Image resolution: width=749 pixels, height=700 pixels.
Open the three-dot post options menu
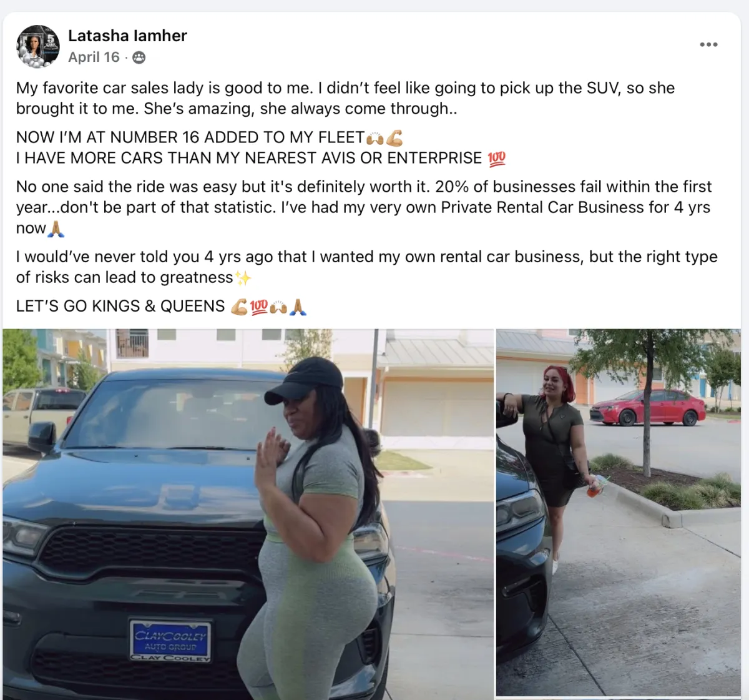click(x=708, y=44)
